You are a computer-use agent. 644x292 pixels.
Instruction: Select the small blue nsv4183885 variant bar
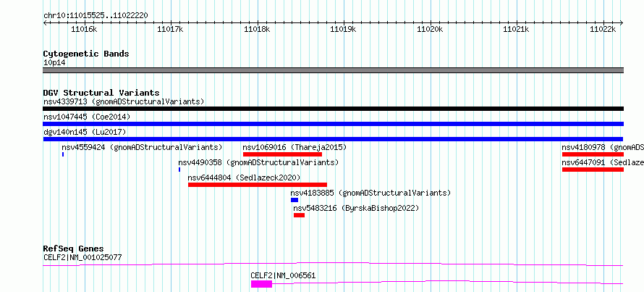click(x=295, y=200)
